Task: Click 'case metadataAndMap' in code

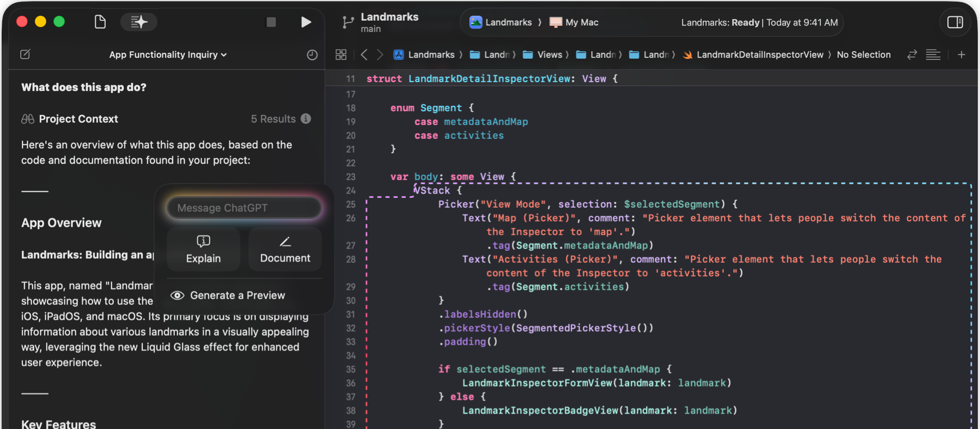Action: coord(471,122)
